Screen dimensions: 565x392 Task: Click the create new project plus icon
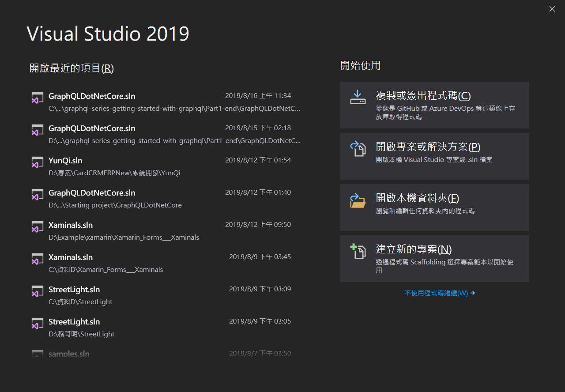[x=358, y=252]
